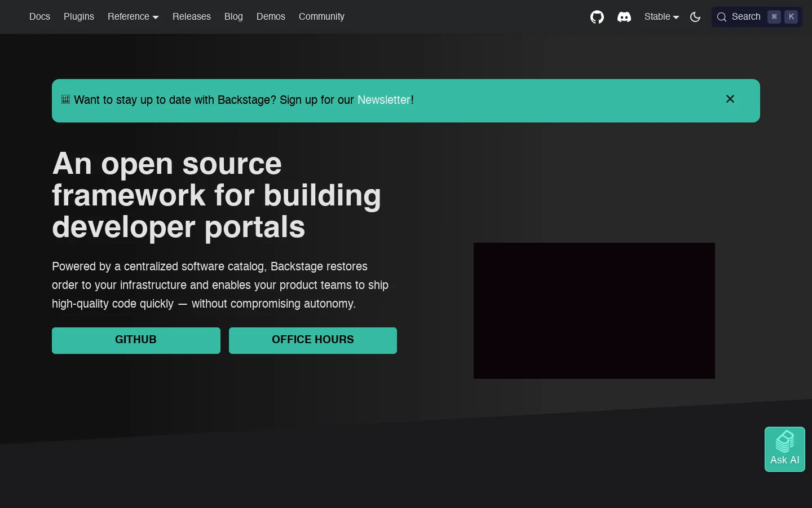
Task: Open the Ask AI assistant widget
Action: pos(785,449)
